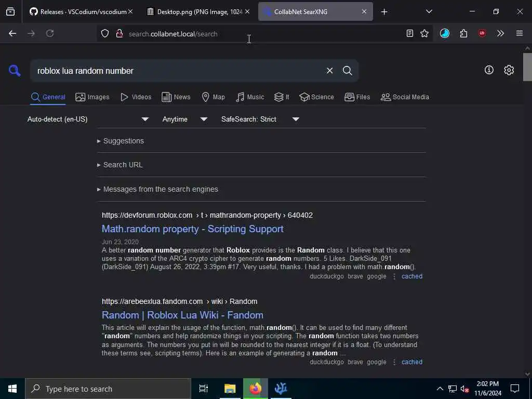Close the Releases VSCodium tab
Viewport: 532px width, 399px height.
coord(130,11)
